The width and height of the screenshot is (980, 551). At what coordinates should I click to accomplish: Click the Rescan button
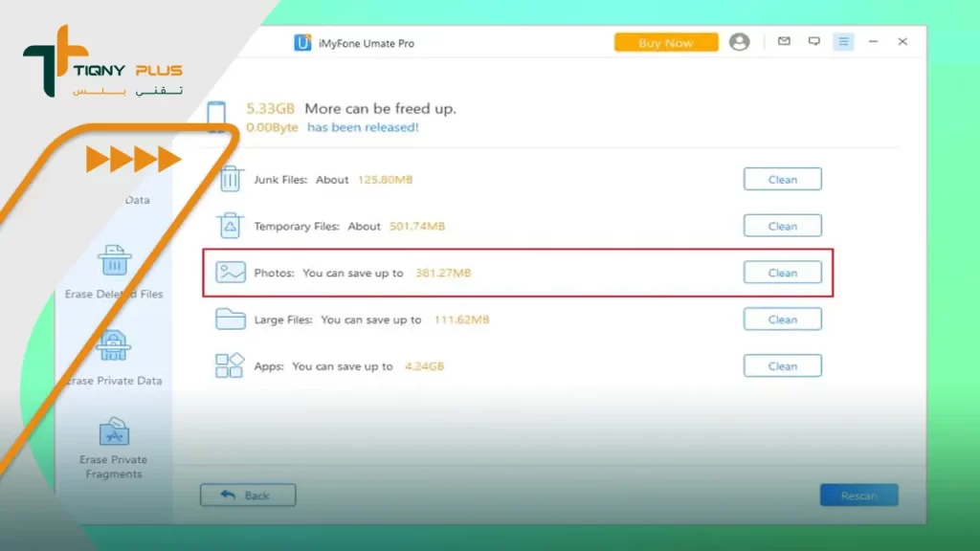[858, 496]
